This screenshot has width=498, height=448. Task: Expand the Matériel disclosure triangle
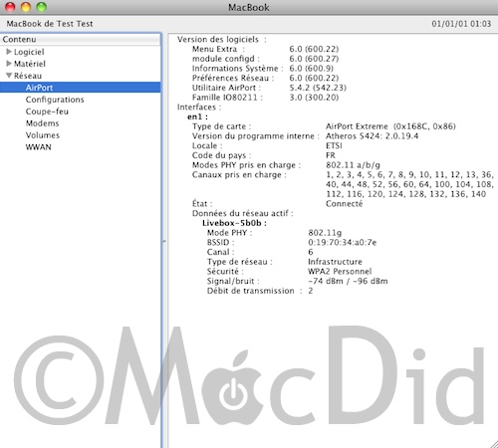(x=9, y=64)
